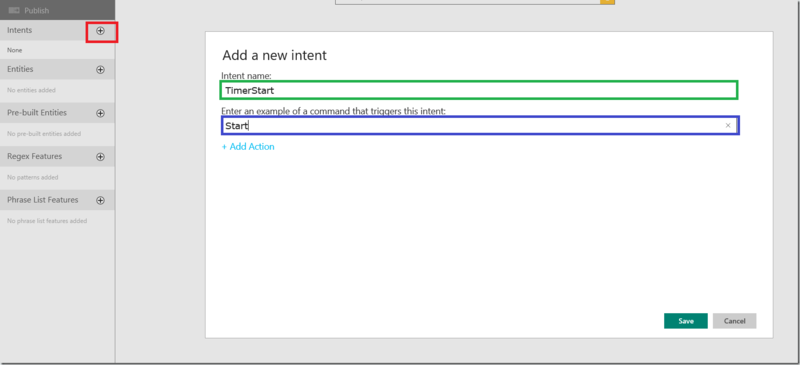
Task: Click the 'Add a new intent' heading
Action: tap(274, 56)
